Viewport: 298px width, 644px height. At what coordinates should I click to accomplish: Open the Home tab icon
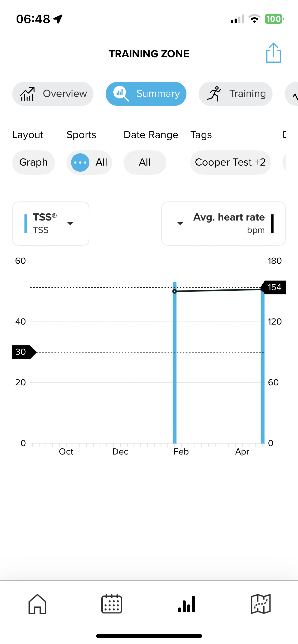37,604
